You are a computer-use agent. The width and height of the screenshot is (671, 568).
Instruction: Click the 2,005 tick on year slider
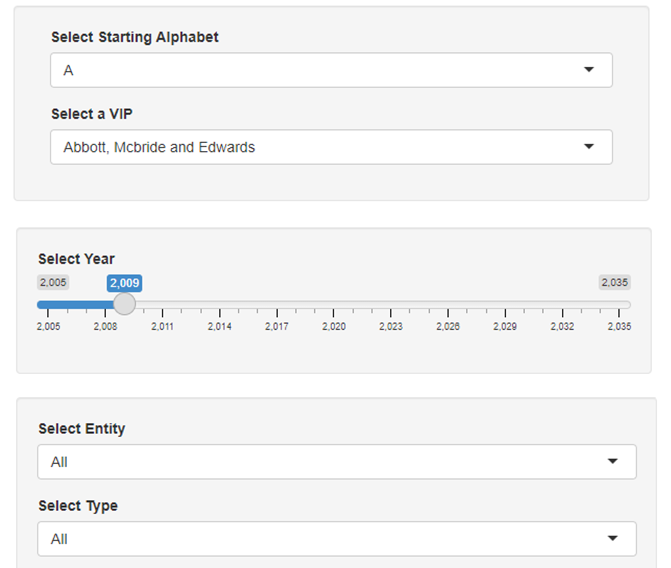point(48,304)
